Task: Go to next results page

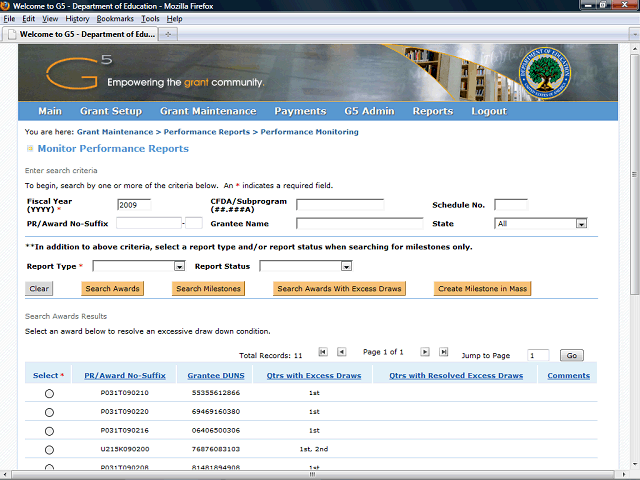Action: pyautogui.click(x=425, y=352)
